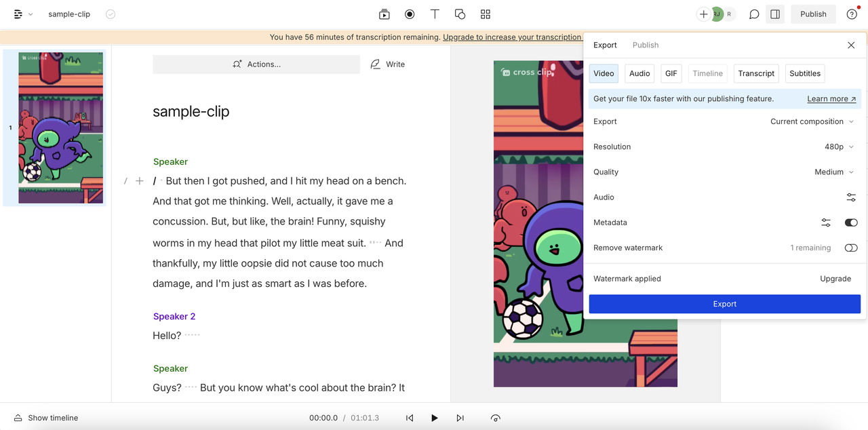Click the Record icon in top toolbar
The width and height of the screenshot is (868, 430).
coord(410,14)
